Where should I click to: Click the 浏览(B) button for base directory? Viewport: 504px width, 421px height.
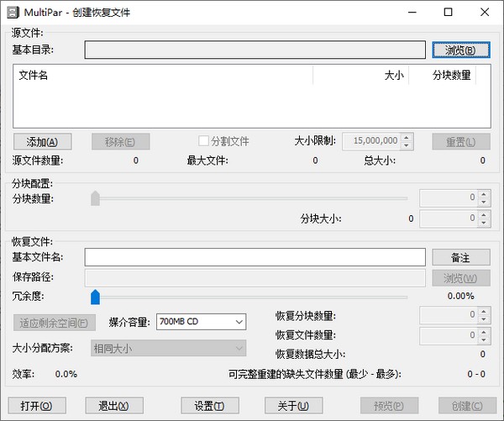[x=461, y=50]
